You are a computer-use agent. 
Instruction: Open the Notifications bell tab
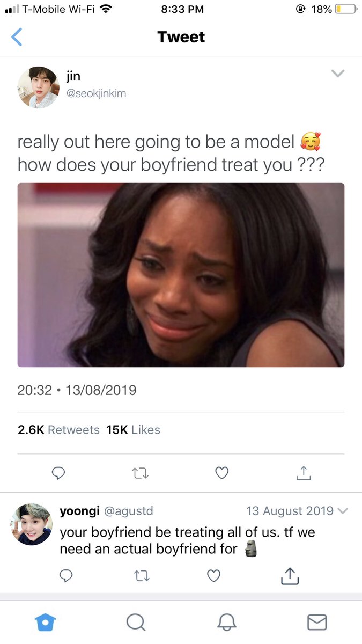[226, 622]
